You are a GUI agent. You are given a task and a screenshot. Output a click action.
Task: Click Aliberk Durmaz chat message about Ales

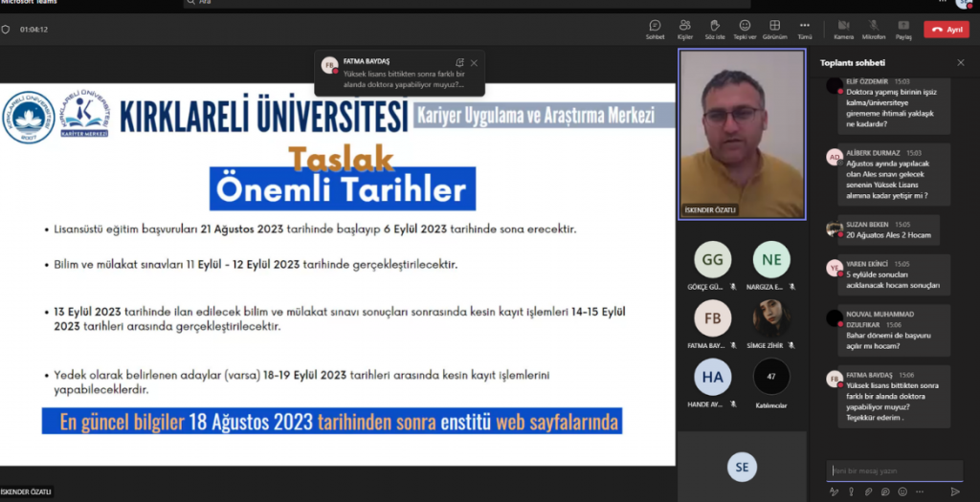tap(896, 174)
